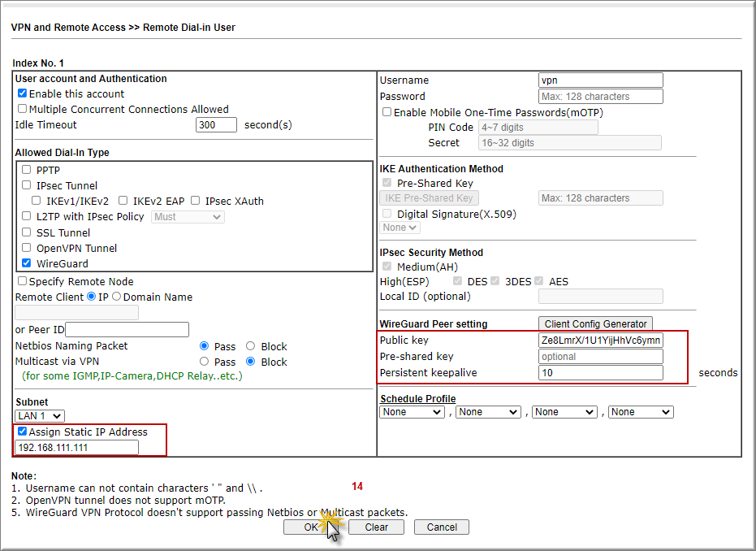Uncheck Enable this account
Image resolution: width=756 pixels, height=551 pixels.
[x=23, y=93]
